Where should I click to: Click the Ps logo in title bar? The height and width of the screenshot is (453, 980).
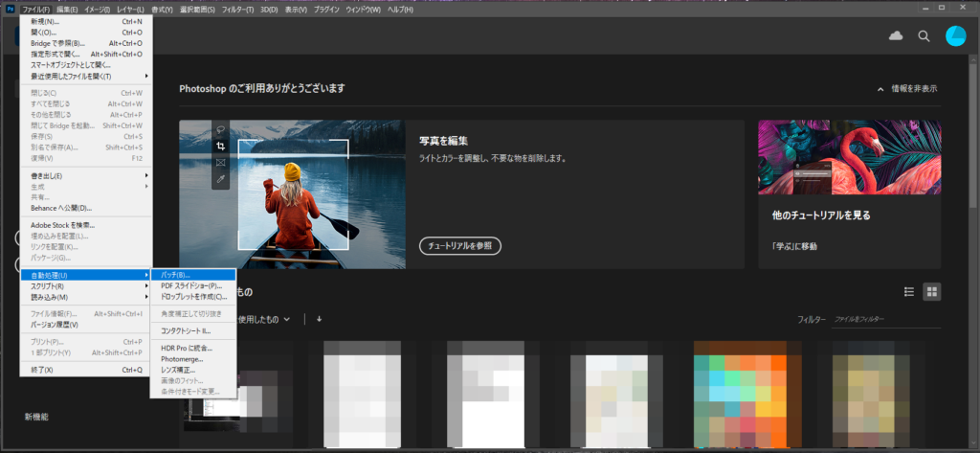pyautogui.click(x=10, y=10)
